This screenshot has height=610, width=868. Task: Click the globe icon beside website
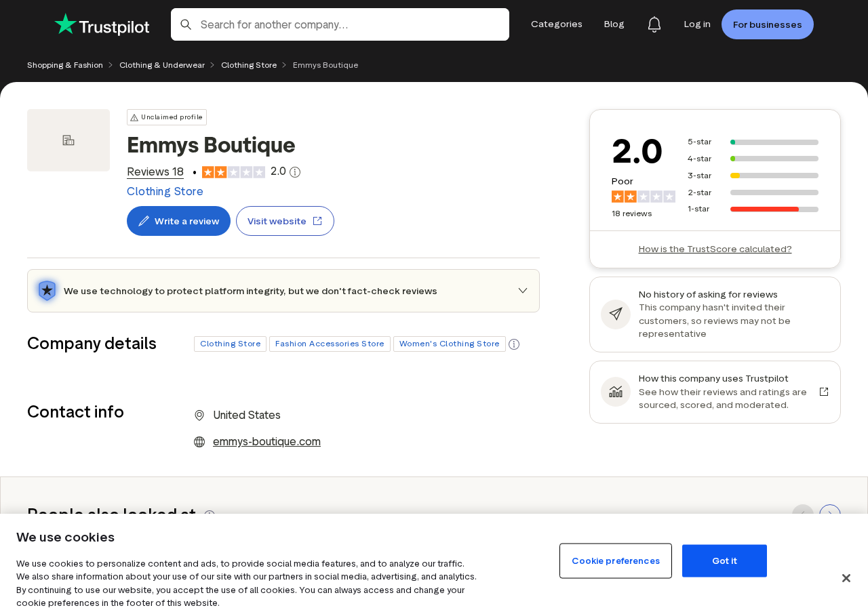[x=199, y=442]
